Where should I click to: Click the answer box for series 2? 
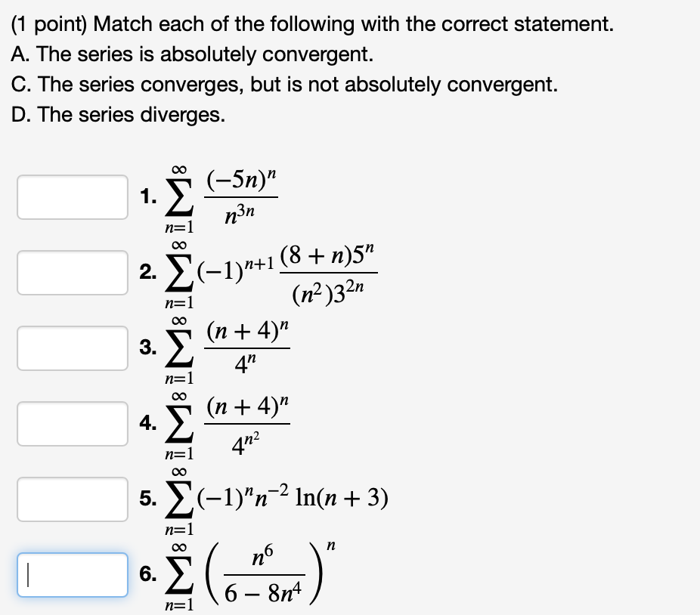72,273
